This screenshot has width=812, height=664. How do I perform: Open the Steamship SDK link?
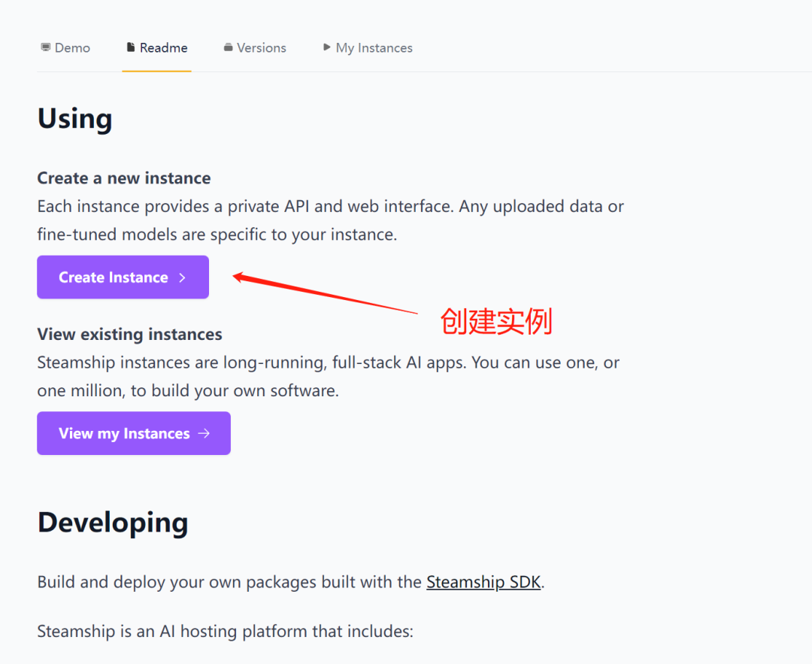483,582
